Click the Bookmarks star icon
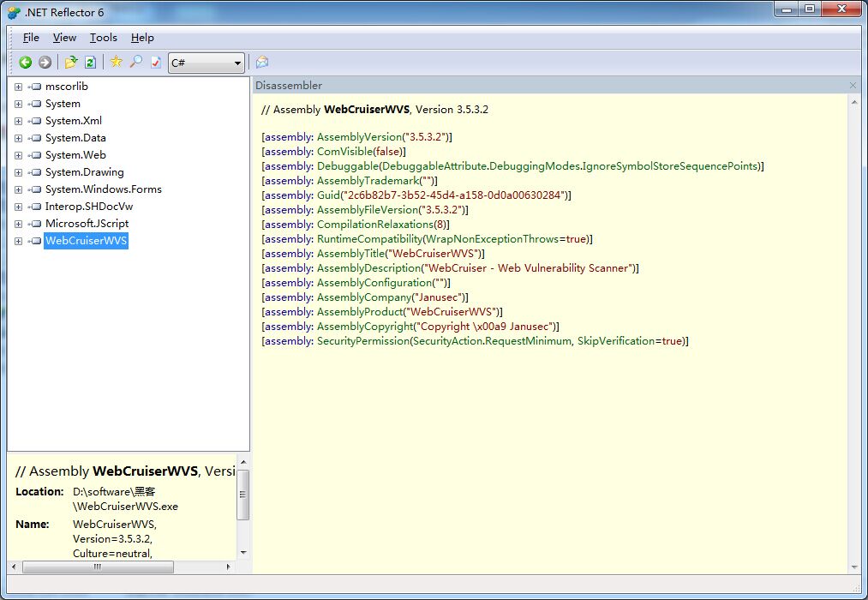 click(117, 63)
